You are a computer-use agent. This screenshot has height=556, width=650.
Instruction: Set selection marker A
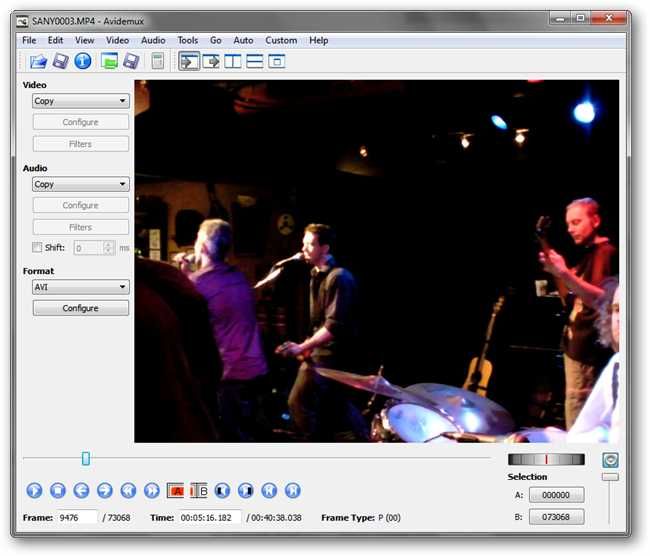(175, 490)
